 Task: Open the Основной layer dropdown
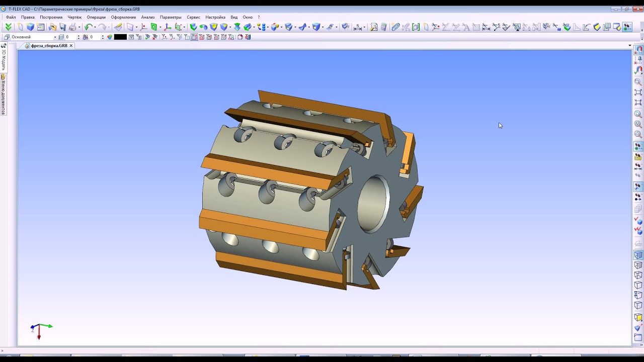pyautogui.click(x=54, y=37)
